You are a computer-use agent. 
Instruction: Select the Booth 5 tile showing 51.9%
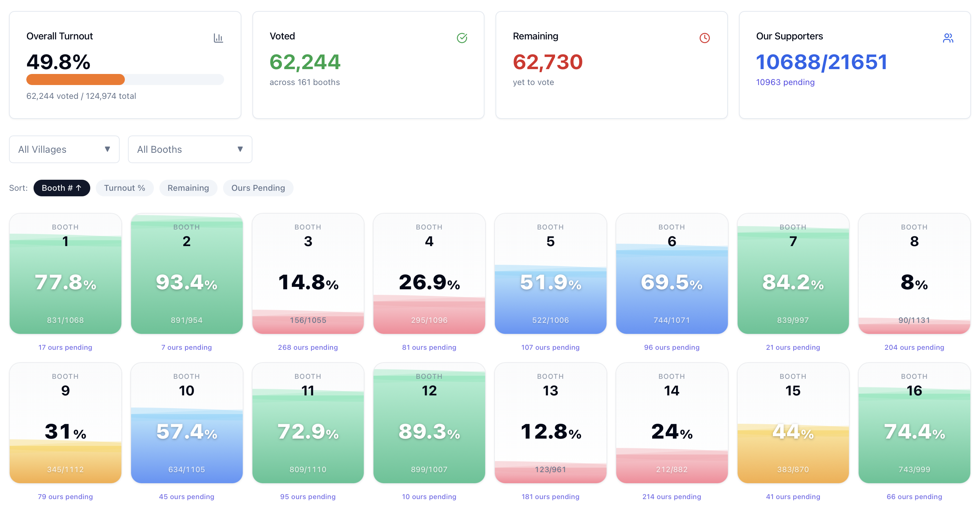click(x=550, y=274)
